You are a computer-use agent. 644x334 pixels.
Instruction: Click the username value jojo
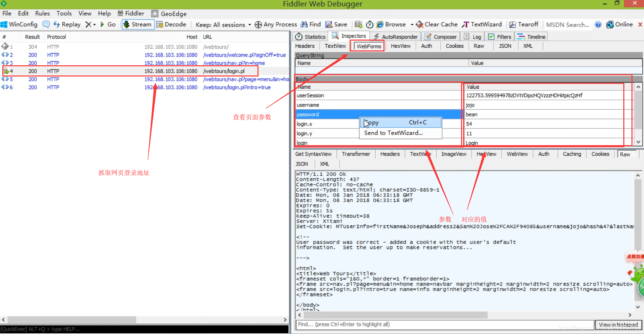[x=470, y=105]
